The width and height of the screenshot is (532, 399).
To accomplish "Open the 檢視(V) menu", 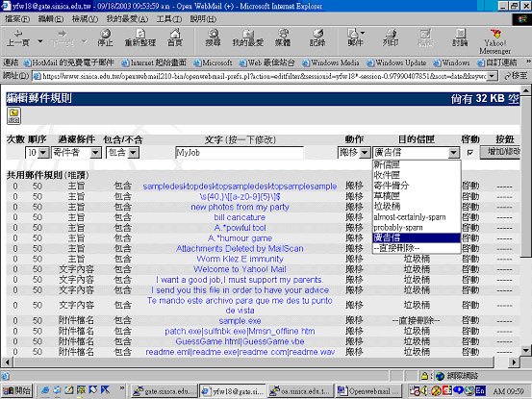I will (85, 19).
